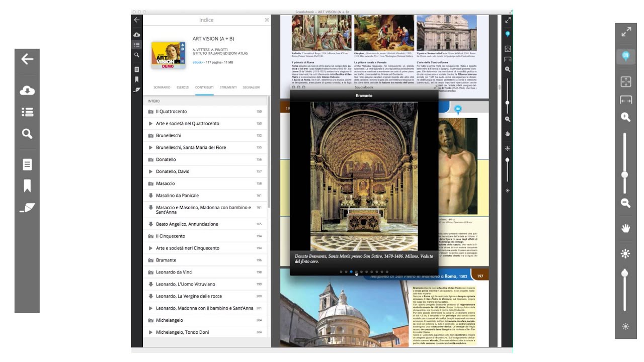Viewport: 644px width, 362px height.
Task: Open Masaccio e Masolino, Madonna con bambino entry
Action: [x=205, y=210]
